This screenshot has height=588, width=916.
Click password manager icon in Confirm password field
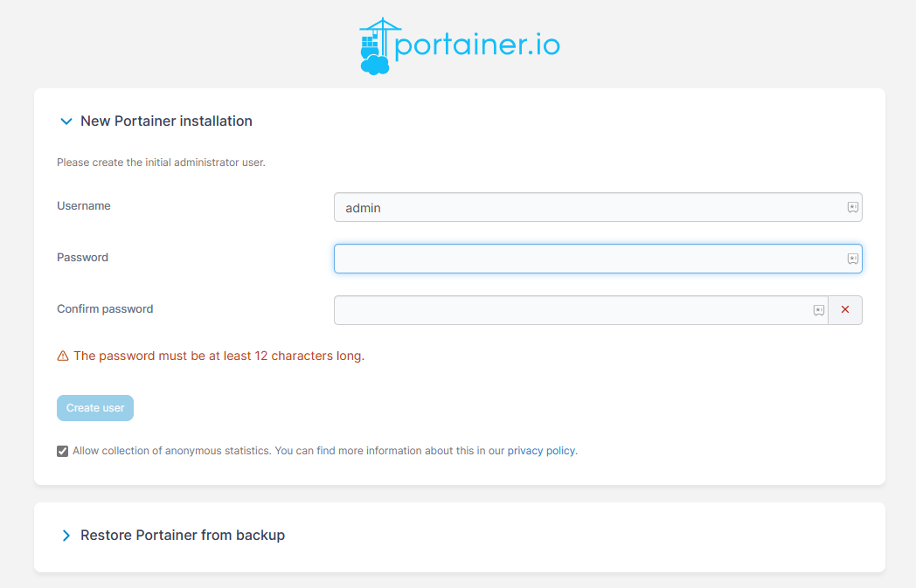tap(818, 310)
